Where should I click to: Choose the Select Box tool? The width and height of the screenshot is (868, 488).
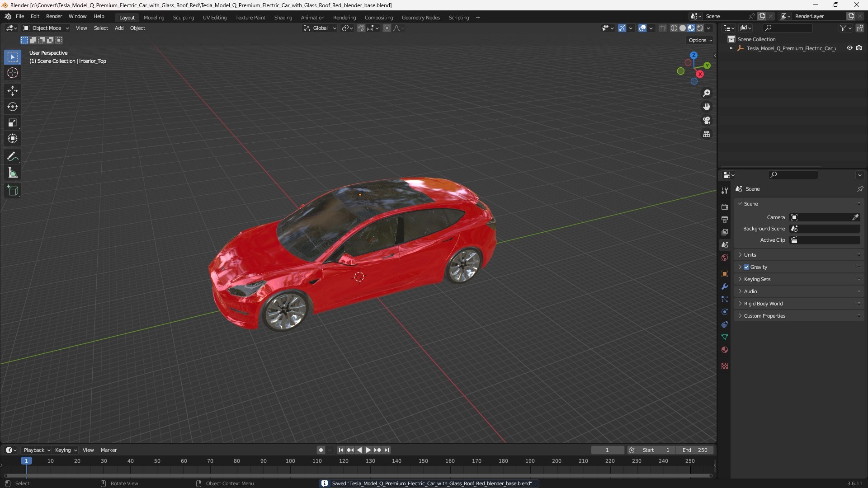[x=13, y=57]
